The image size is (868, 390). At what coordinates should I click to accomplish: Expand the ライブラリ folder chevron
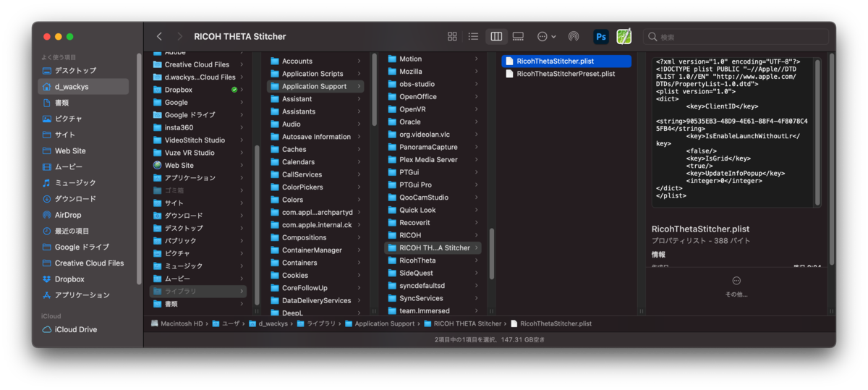pyautogui.click(x=242, y=291)
